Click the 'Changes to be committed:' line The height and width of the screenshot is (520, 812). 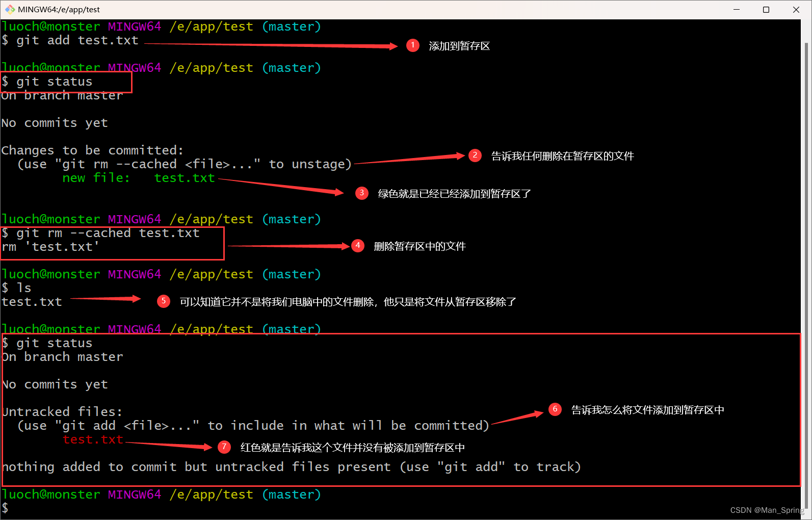(92, 150)
